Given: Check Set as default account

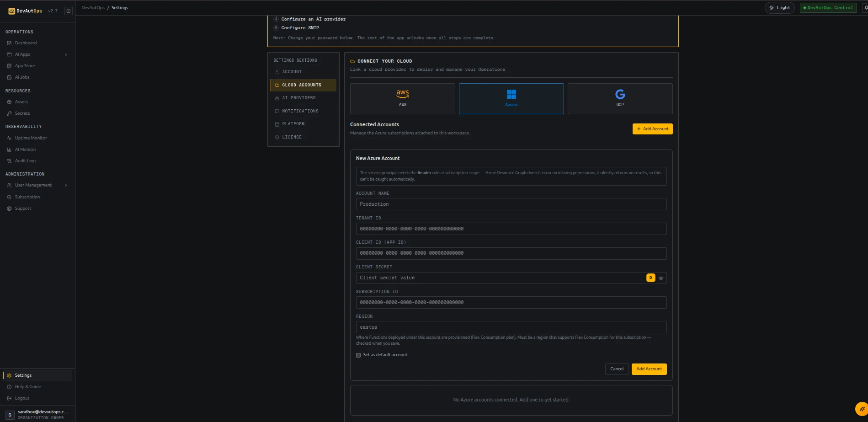Looking at the screenshot, I should (x=358, y=355).
